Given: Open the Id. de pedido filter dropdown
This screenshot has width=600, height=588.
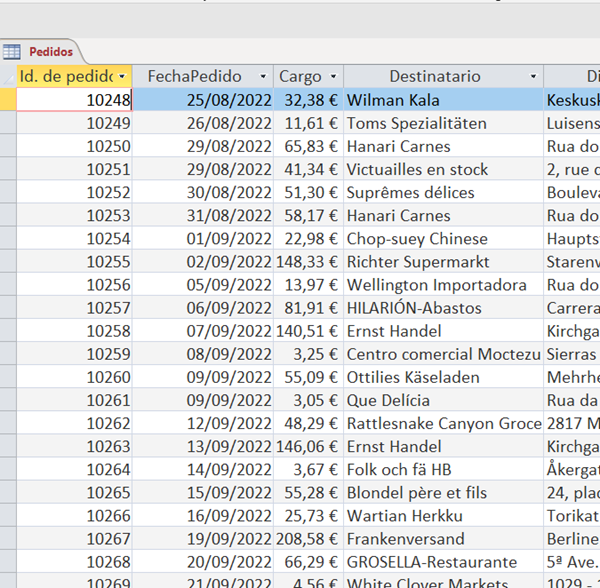Looking at the screenshot, I should click(x=122, y=77).
